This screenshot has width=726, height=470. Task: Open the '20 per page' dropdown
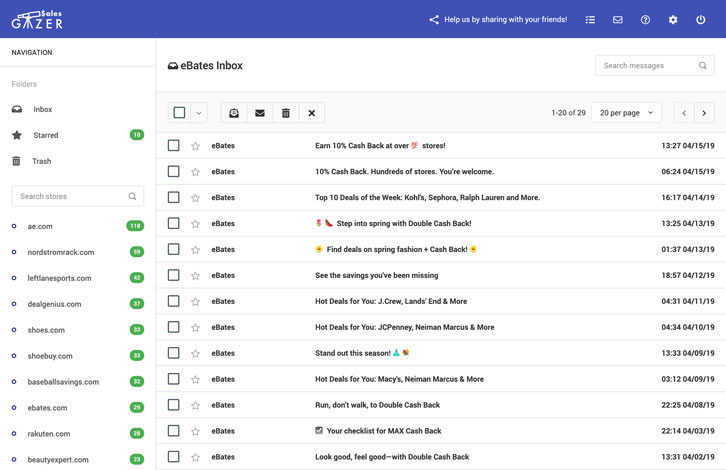pyautogui.click(x=626, y=113)
